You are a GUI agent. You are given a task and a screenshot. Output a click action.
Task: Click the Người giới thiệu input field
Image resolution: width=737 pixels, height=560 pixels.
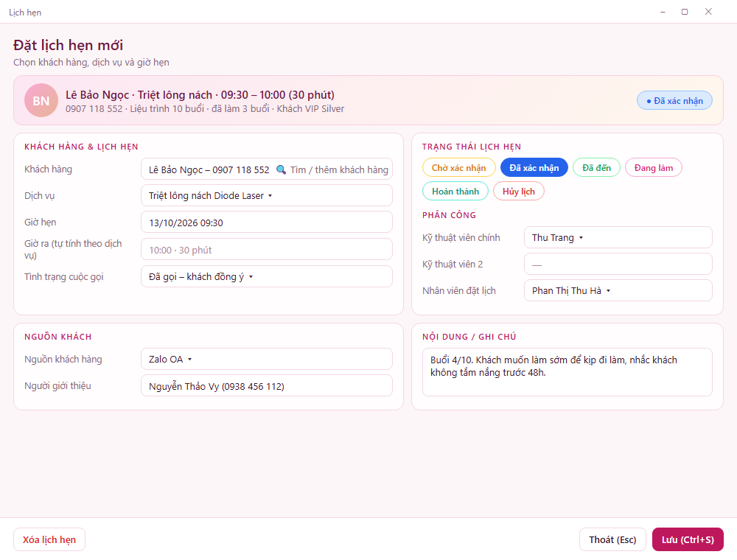click(267, 385)
